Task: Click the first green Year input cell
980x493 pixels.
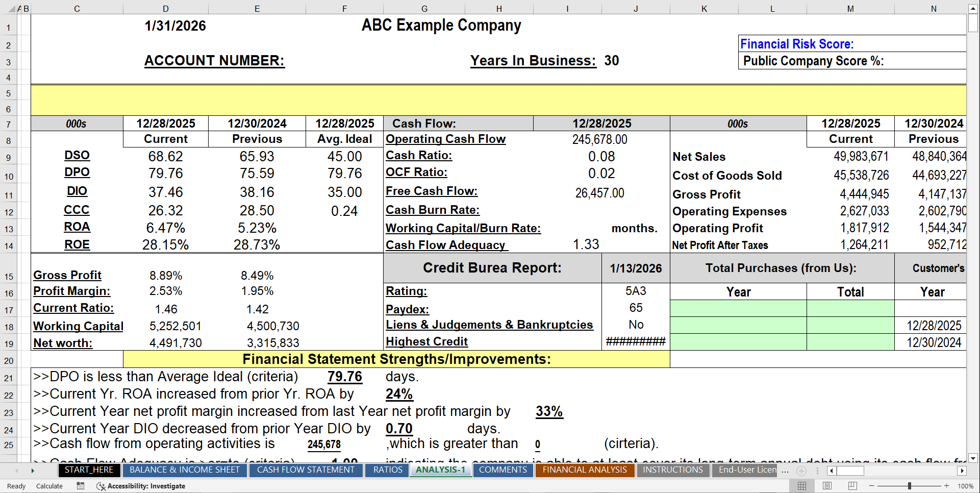Action: point(738,308)
